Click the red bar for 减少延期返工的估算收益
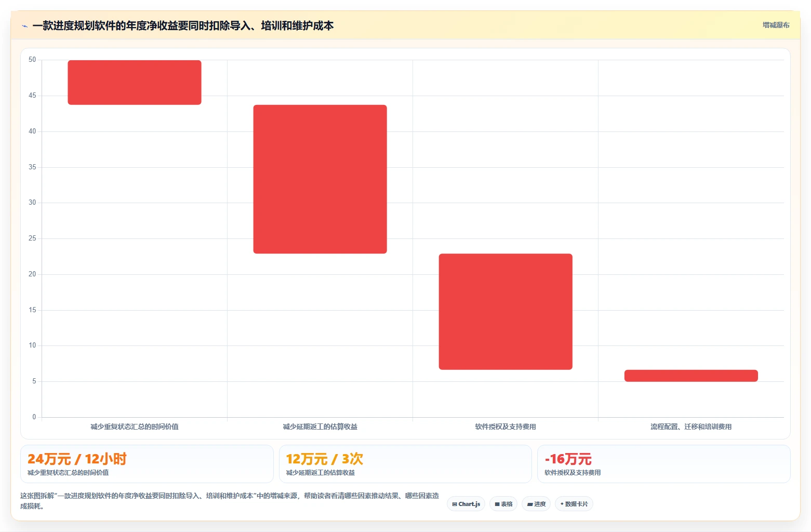 [x=320, y=179]
